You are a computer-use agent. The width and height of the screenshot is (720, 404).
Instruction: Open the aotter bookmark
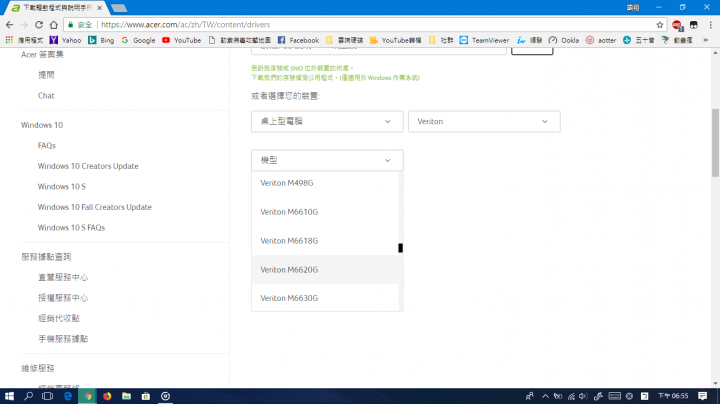[601, 40]
